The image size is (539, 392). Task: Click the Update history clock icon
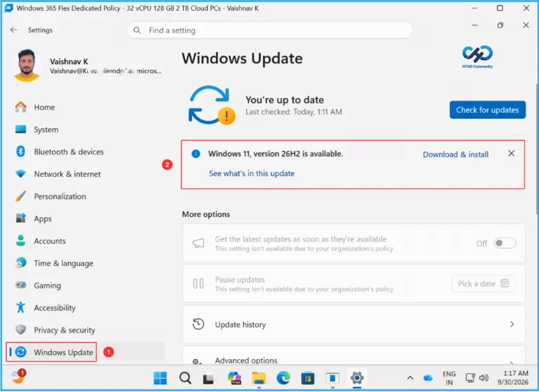pyautogui.click(x=198, y=324)
